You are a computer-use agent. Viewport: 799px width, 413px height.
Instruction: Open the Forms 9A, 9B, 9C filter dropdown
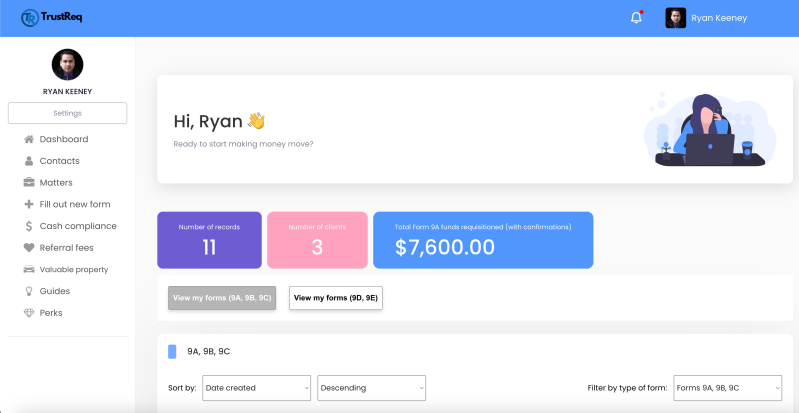coord(728,388)
